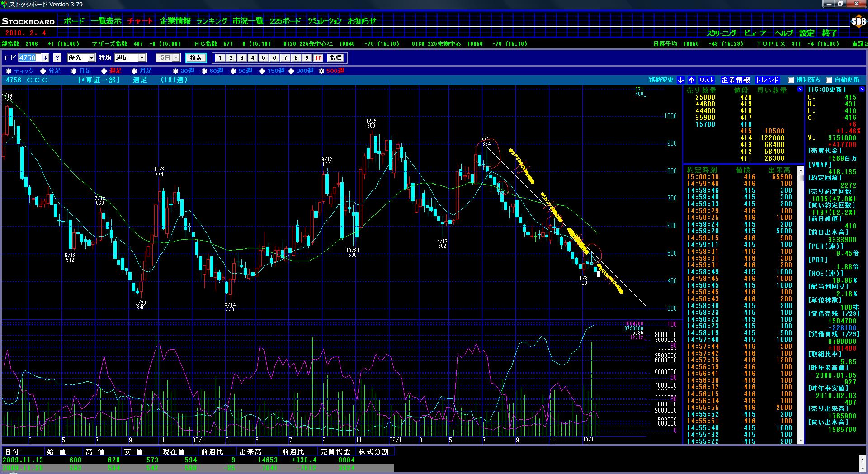
Task: Click the 検索 search button
Action: pyautogui.click(x=196, y=58)
